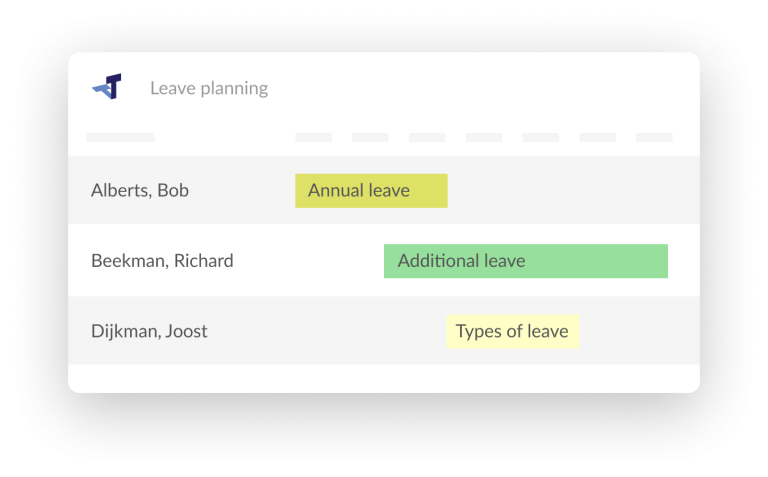Open the pale yellow Types of leave bar
Viewport: 768px width, 477px height.
(512, 331)
